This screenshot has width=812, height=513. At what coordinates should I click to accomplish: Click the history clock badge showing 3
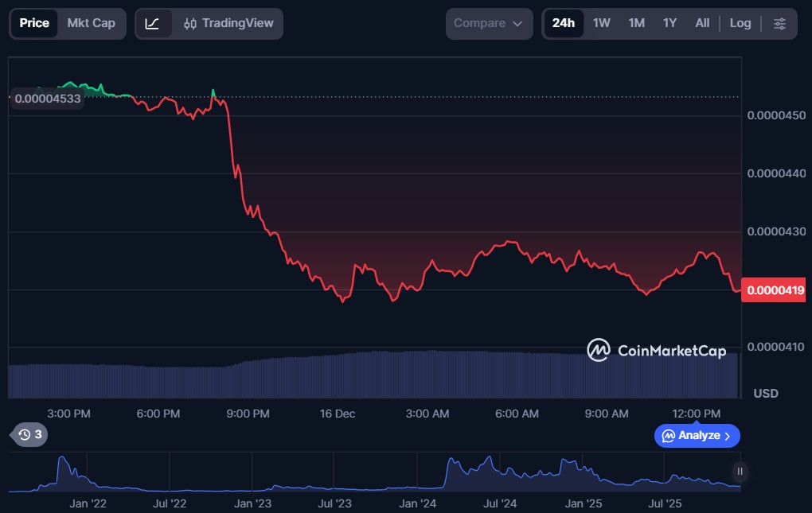pyautogui.click(x=30, y=434)
